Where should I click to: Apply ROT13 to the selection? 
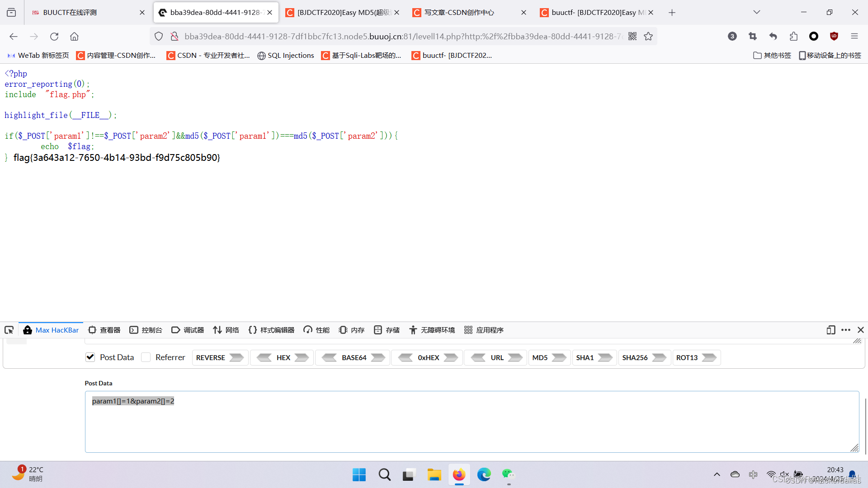point(696,357)
